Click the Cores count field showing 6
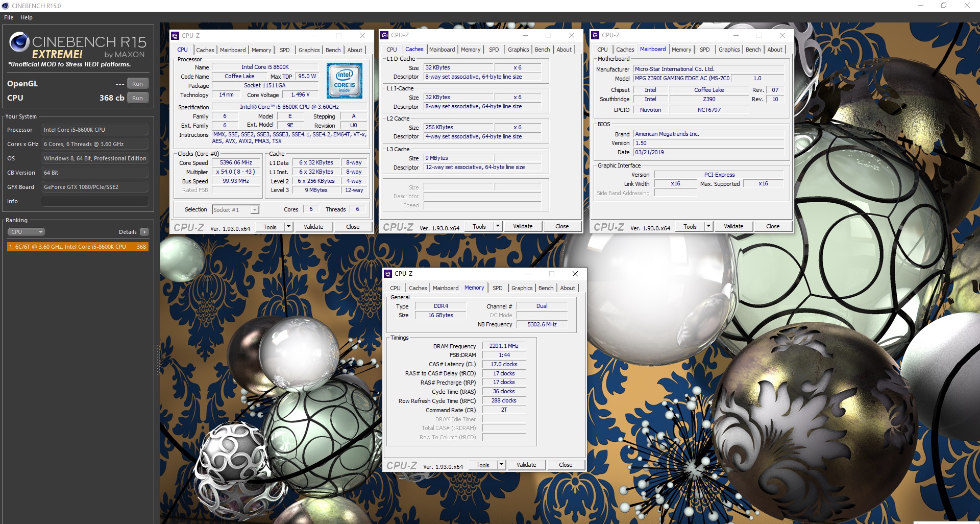The height and width of the screenshot is (524, 980). [x=311, y=209]
